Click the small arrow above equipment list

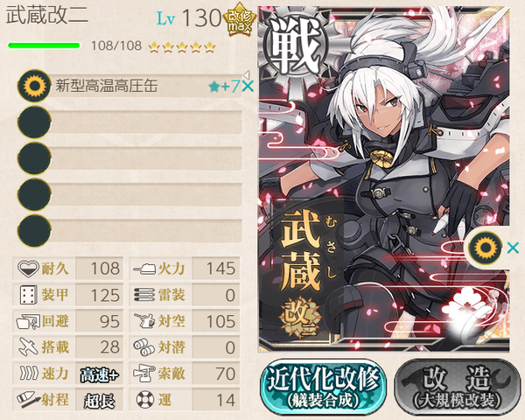(247, 74)
